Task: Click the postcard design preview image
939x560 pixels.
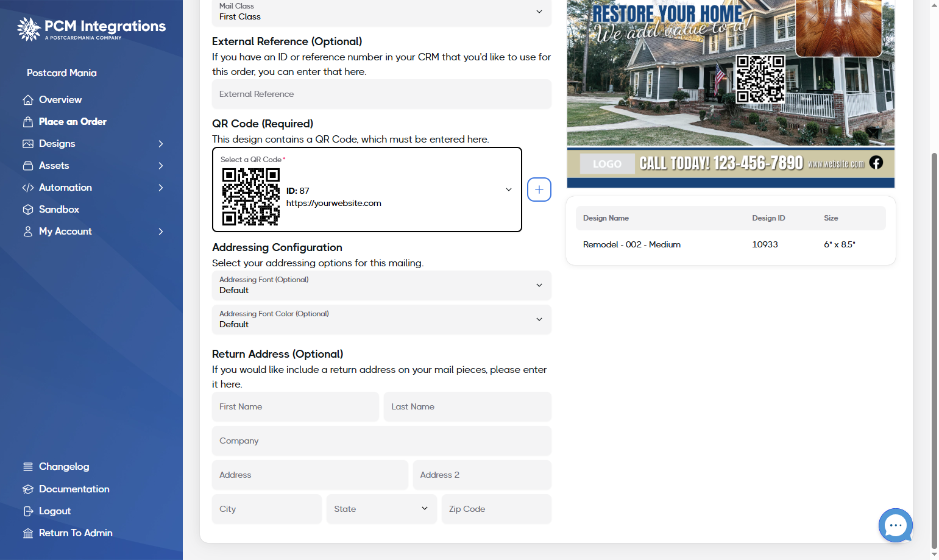Action: point(731,94)
